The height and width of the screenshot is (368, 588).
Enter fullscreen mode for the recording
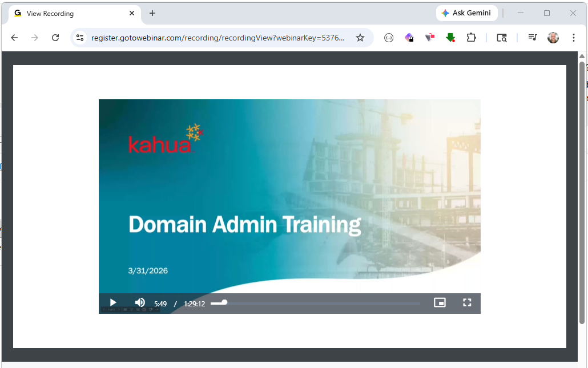(x=467, y=302)
